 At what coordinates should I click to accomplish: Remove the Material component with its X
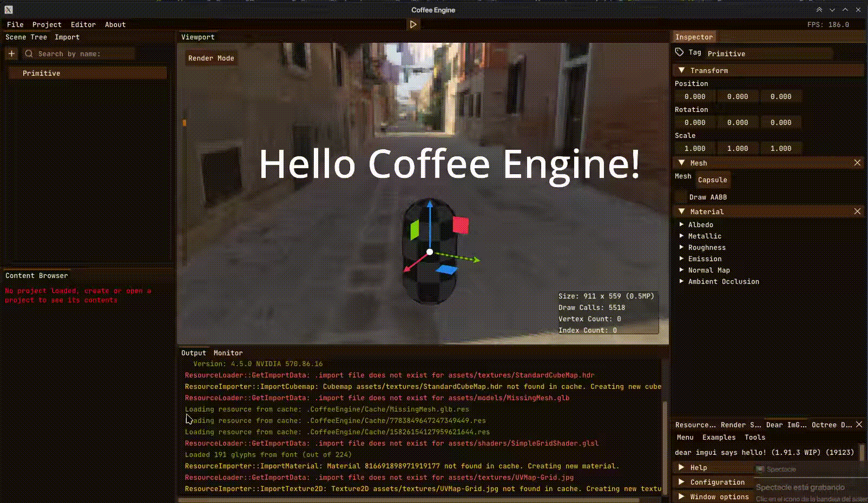click(x=857, y=211)
